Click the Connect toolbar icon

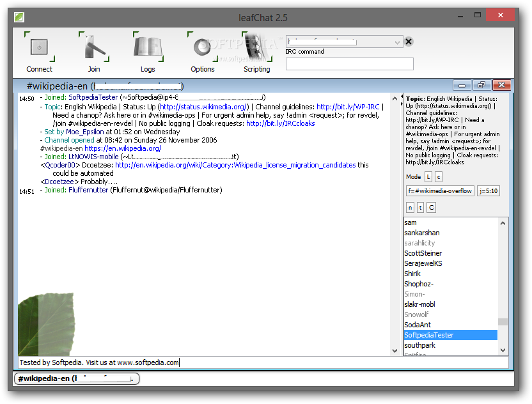click(39, 52)
